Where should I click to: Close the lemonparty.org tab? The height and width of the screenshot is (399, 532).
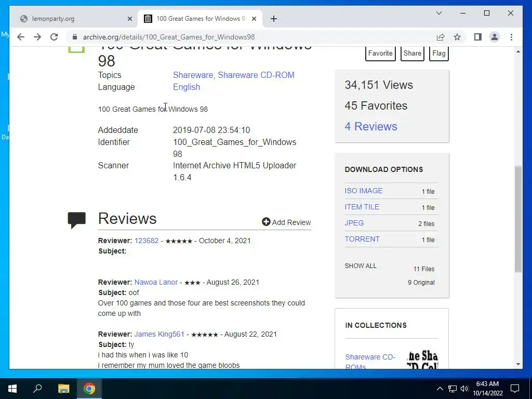(x=129, y=19)
